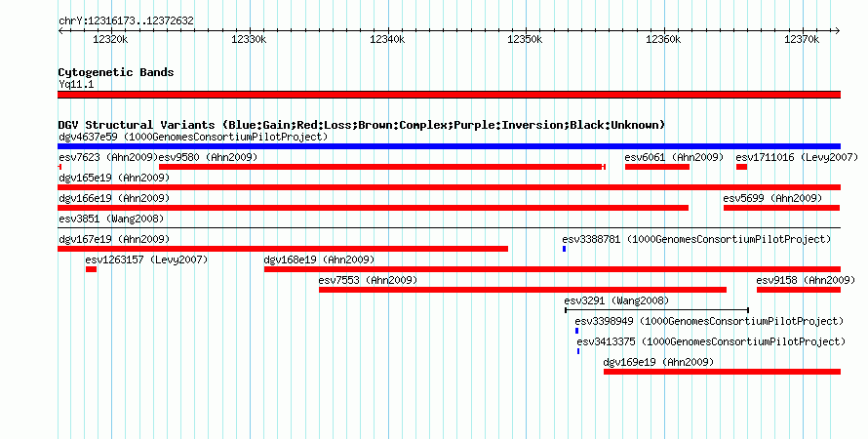Click the red dgv166e19 variant bar
The height and width of the screenshot is (439, 868).
374,208
